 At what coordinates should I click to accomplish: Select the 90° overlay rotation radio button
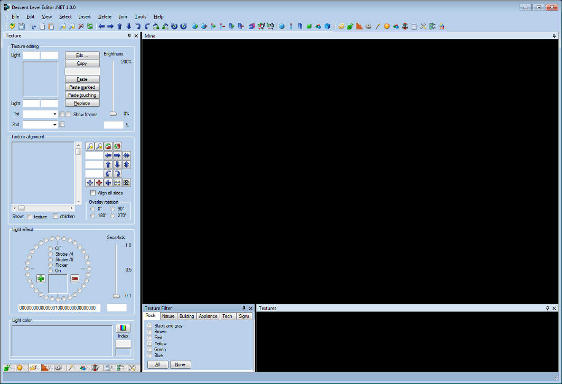pyautogui.click(x=113, y=209)
